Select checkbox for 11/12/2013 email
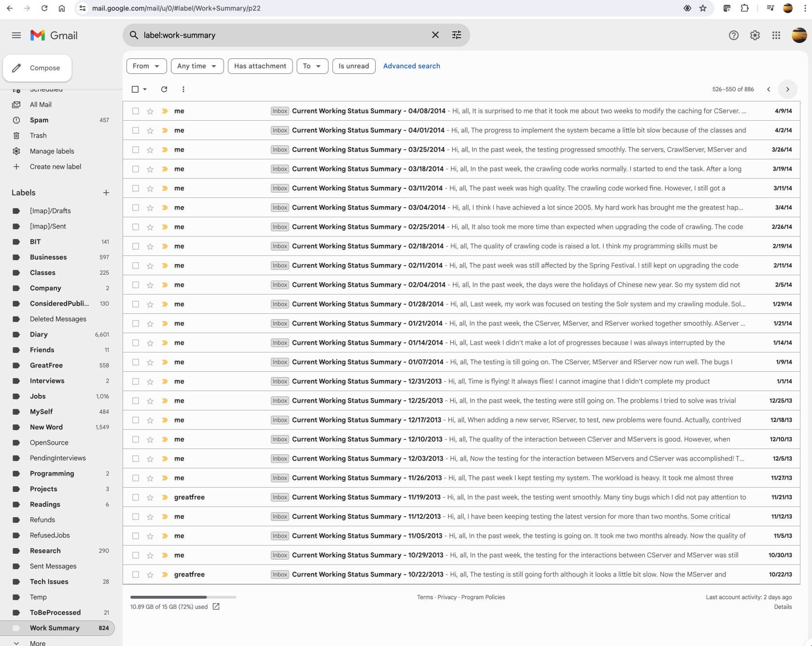Viewport: 812px width, 646px height. click(136, 517)
